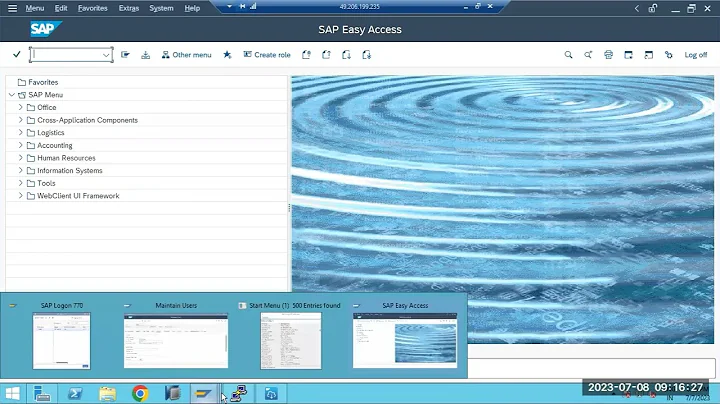Click the Find magnifier icon

click(x=568, y=55)
